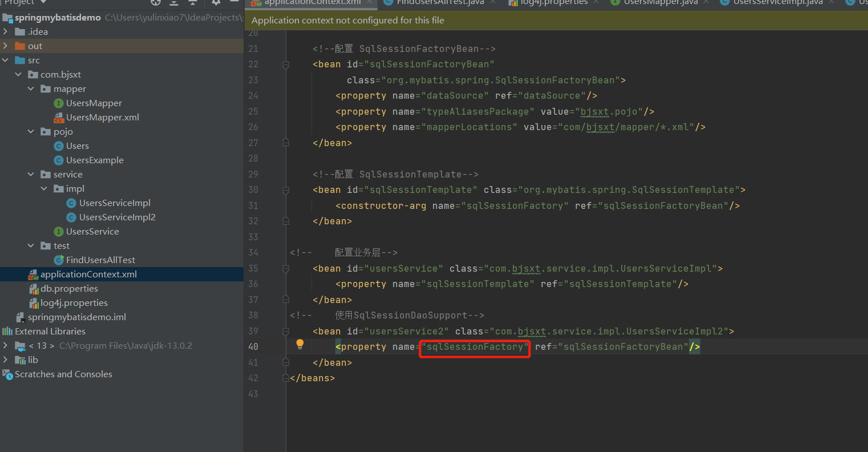Click the "sqlSessionFactoryBean" ref on line 40
The image size is (868, 452).
623,346
